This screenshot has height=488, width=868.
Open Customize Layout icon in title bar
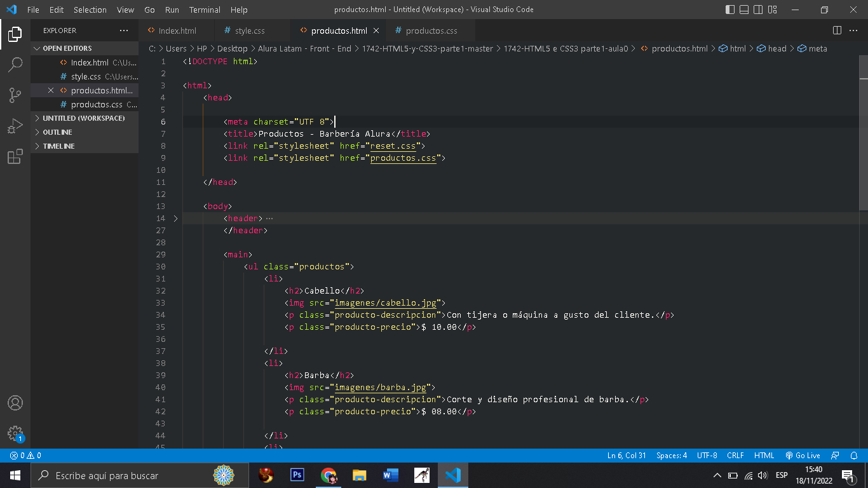point(773,10)
